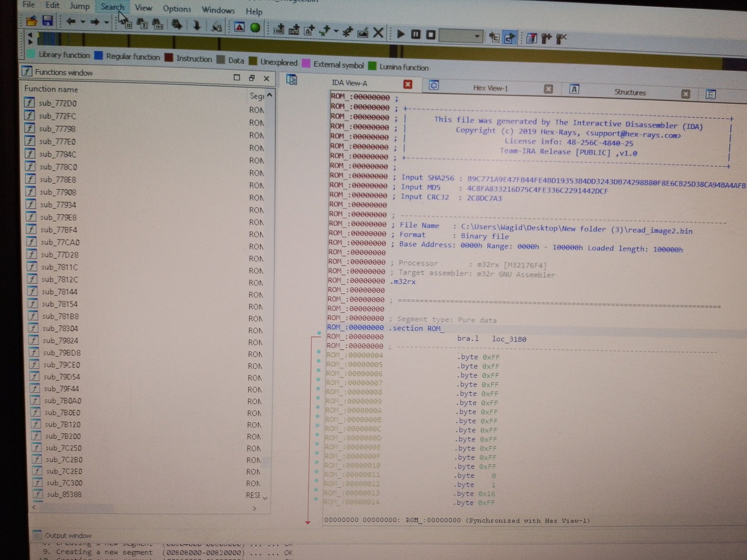
Task: Click the stop process square button
Action: [x=430, y=35]
